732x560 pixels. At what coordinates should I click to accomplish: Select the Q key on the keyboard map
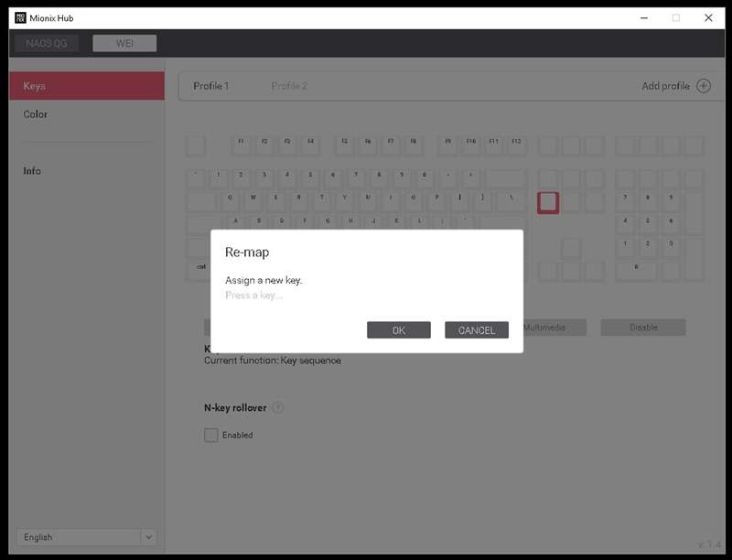coord(230,202)
